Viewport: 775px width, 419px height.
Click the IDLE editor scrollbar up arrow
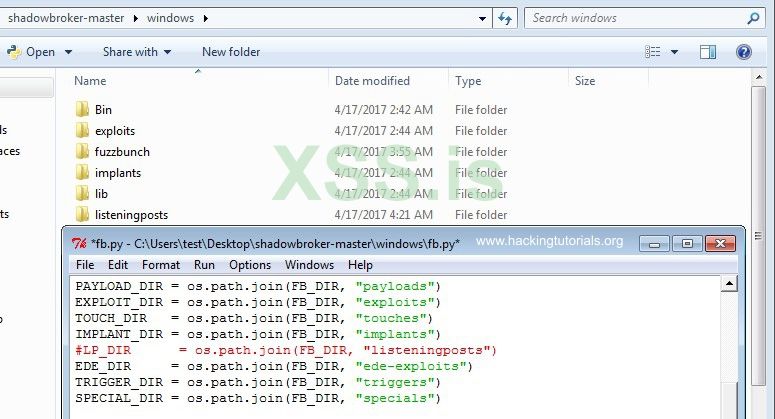coord(729,284)
